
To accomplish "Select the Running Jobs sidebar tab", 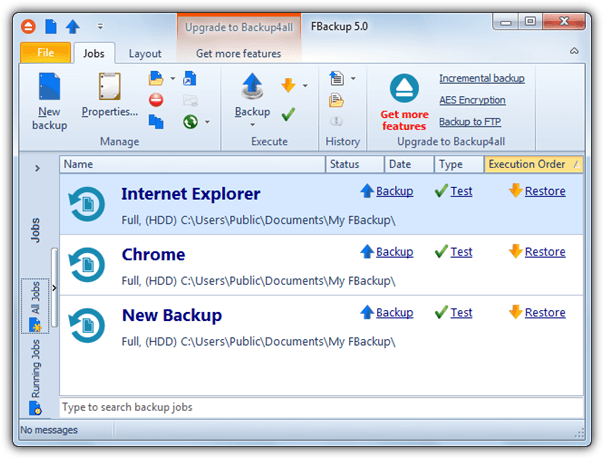I will [x=35, y=377].
